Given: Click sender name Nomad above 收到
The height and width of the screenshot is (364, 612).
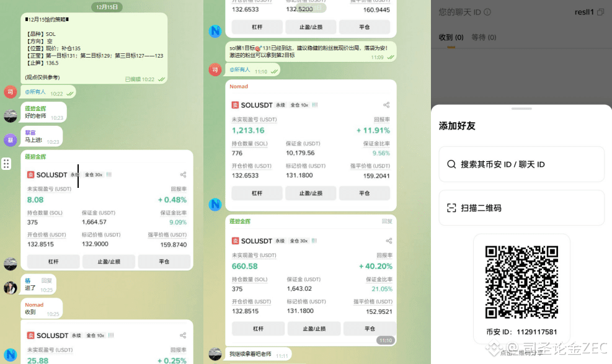Looking at the screenshot, I should pos(34,304).
